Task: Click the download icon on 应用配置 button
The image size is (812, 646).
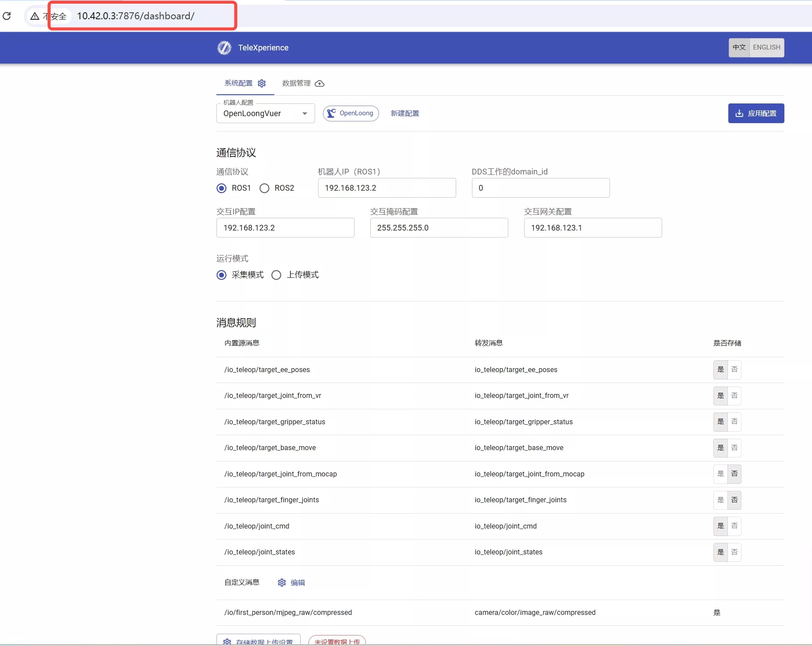Action: 739,114
